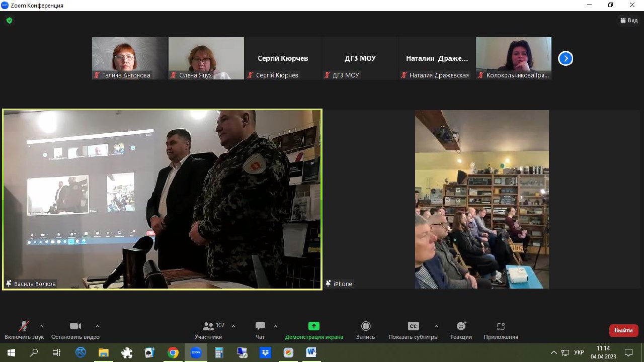
Task: Select Олена Яцух's video thumbnail
Action: pos(206,58)
